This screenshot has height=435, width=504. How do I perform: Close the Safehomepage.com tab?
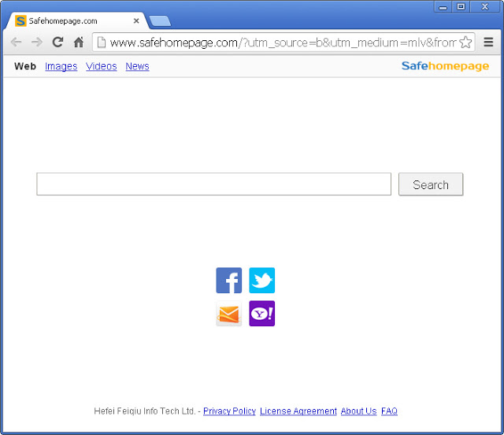click(x=136, y=21)
